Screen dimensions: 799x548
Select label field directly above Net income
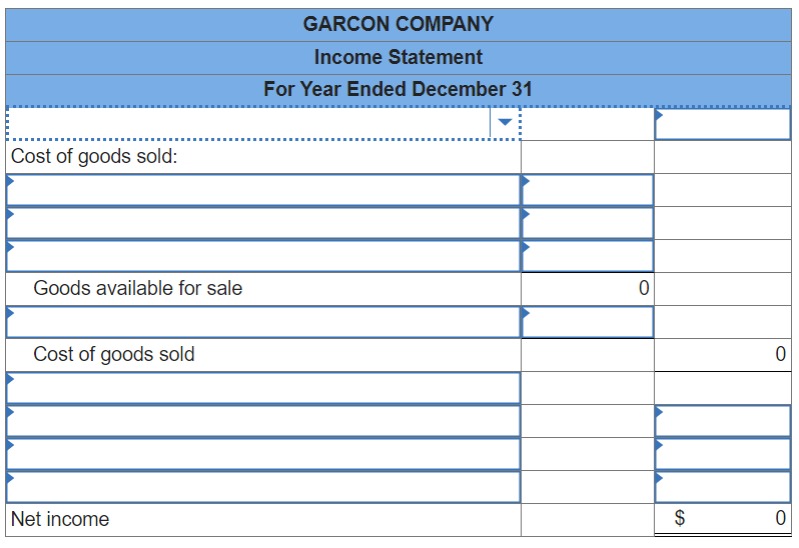263,487
